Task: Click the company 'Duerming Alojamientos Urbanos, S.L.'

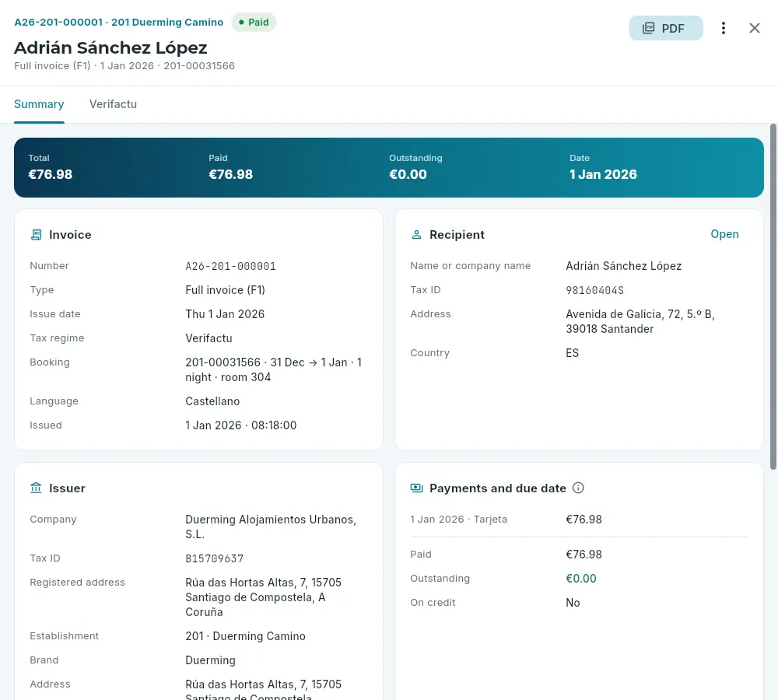Action: pos(271,527)
